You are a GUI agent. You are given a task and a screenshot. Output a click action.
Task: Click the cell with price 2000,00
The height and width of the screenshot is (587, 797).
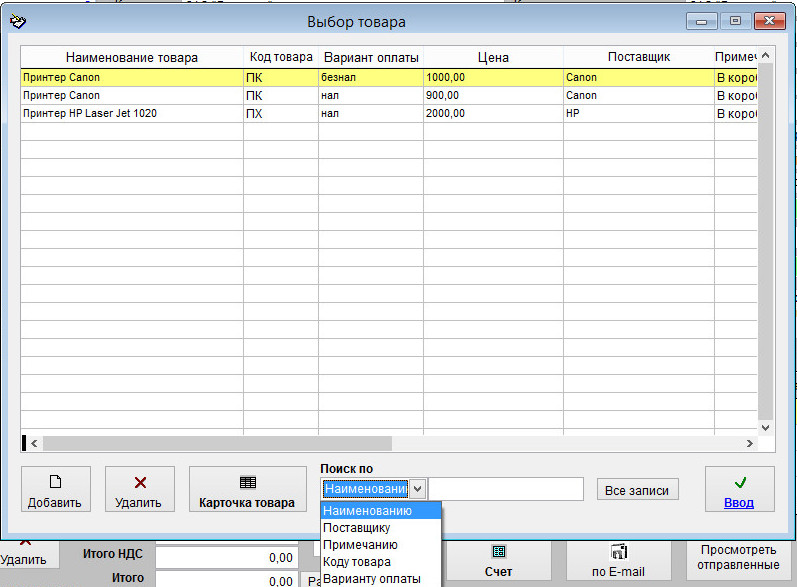493,113
